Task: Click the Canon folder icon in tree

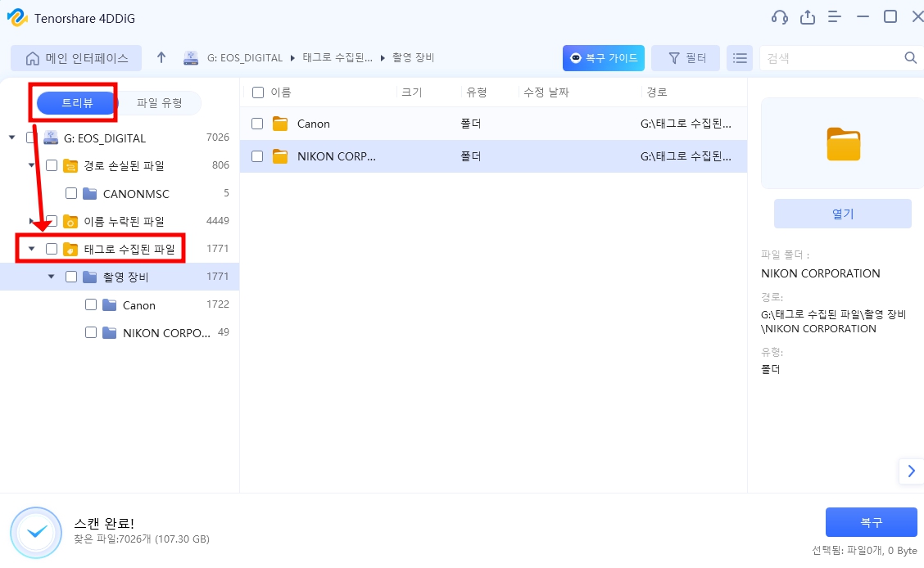Action: tap(109, 305)
